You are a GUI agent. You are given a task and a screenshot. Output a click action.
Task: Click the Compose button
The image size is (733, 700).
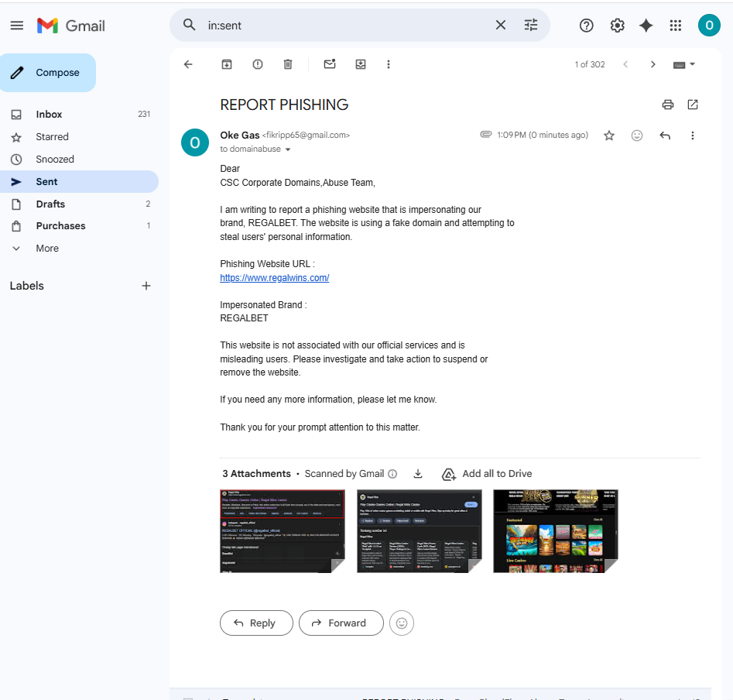(48, 73)
